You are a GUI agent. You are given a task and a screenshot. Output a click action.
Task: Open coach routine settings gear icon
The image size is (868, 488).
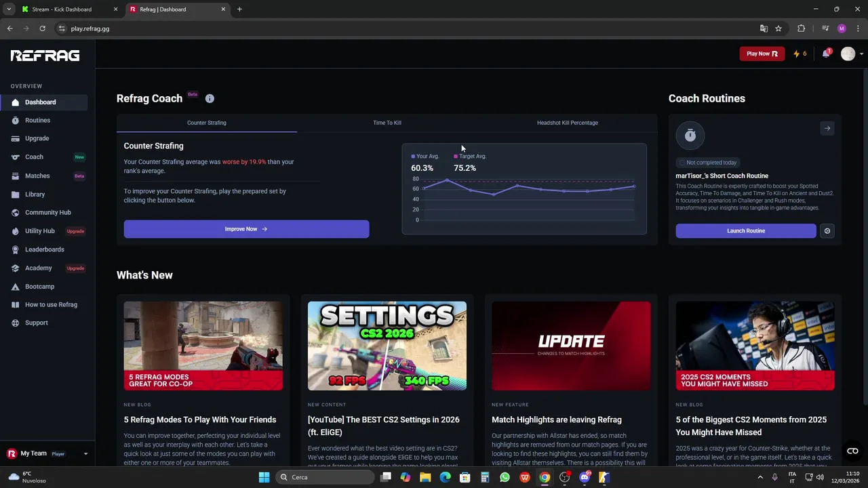827,231
